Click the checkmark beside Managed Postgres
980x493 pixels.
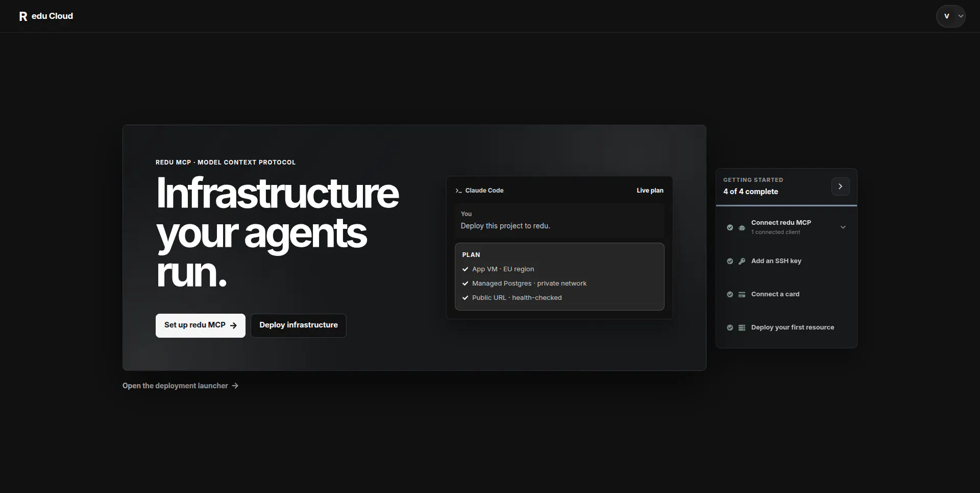(x=465, y=284)
